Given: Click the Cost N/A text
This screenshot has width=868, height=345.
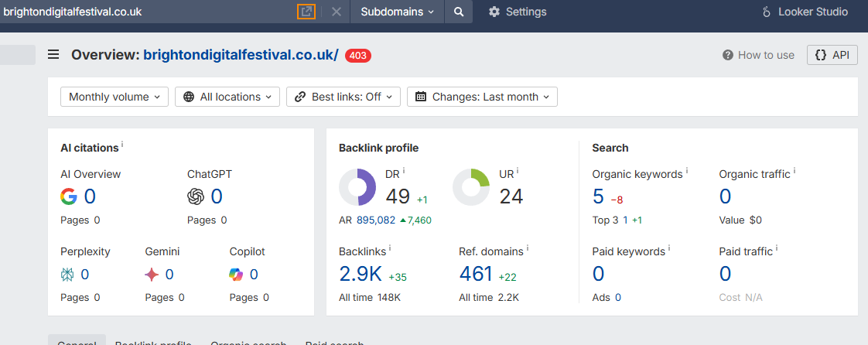Looking at the screenshot, I should tap(740, 298).
